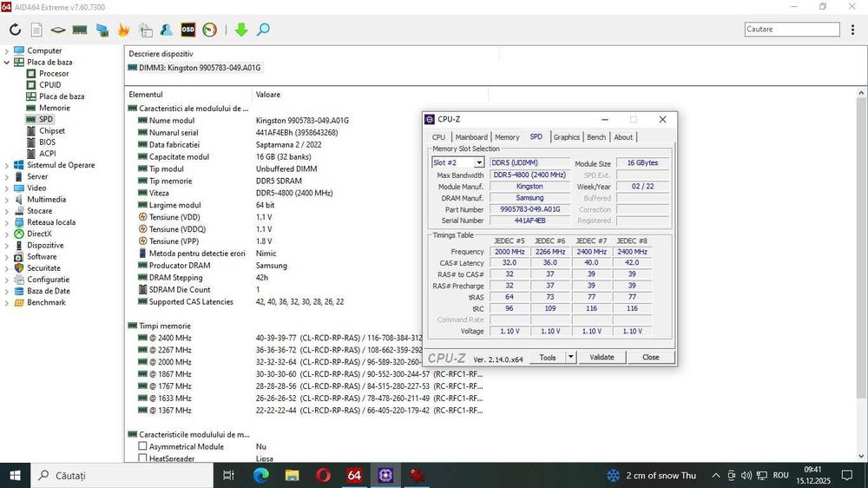The image size is (868, 488).
Task: Launch the flame stability test icon
Action: point(123,30)
